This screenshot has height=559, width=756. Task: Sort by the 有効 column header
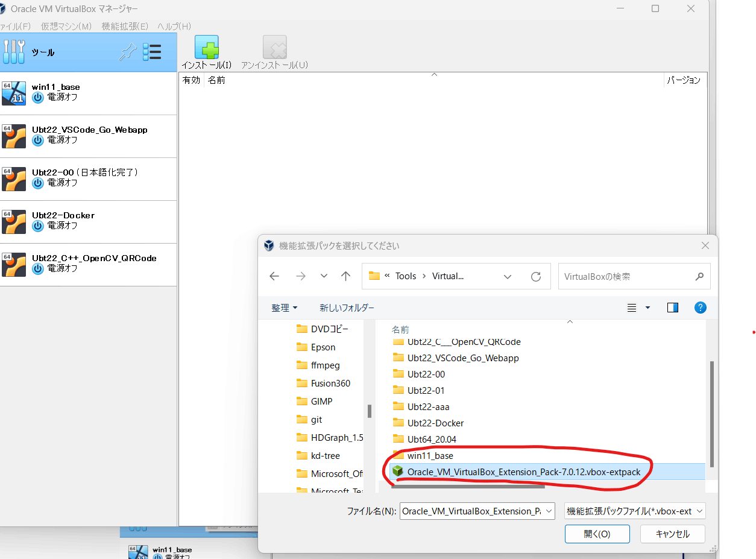pyautogui.click(x=191, y=80)
